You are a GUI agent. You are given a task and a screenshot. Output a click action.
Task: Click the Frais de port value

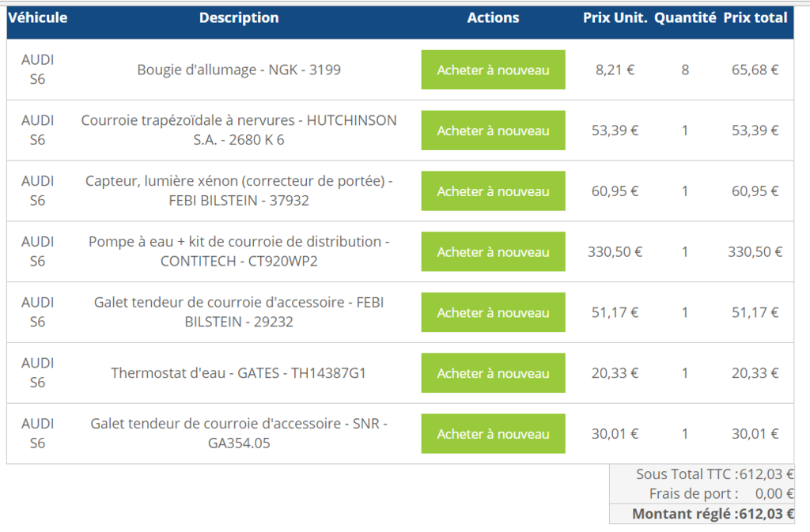[774, 494]
